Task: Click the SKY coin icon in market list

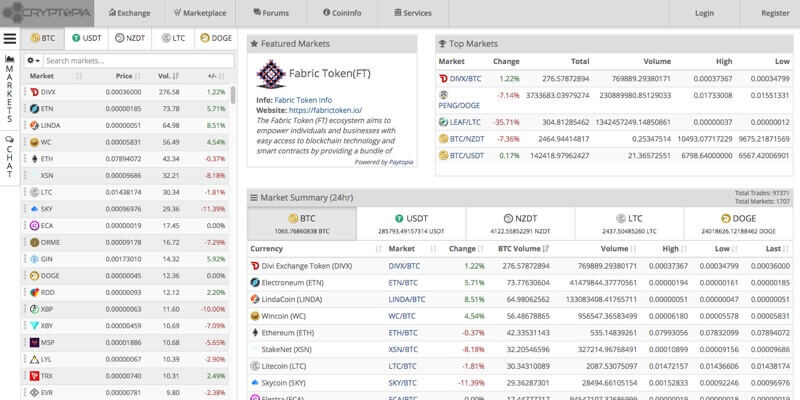Action: (x=34, y=209)
